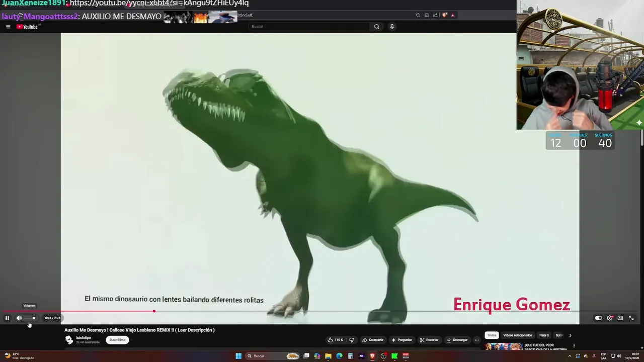Open the FE app on the taskbar
644x362 pixels.
coord(361,356)
